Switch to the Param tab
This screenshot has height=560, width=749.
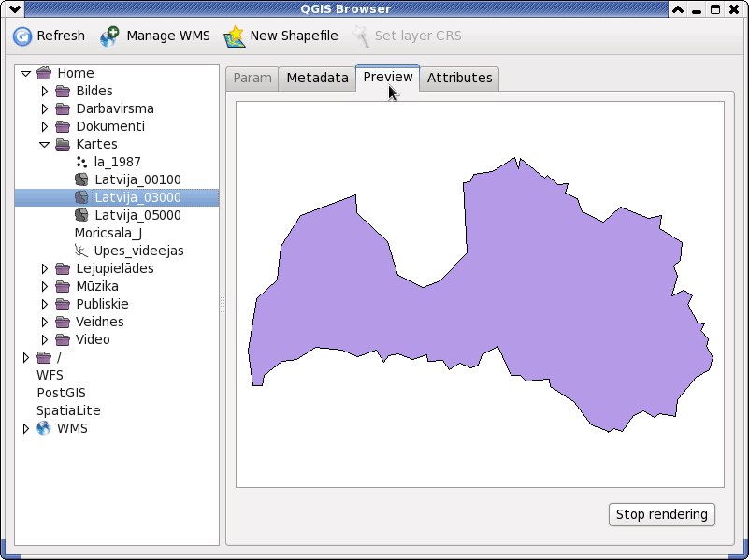[252, 79]
